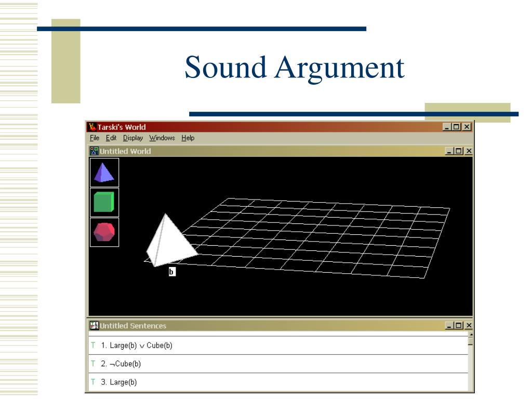Open the Edit menu

pyautogui.click(x=111, y=138)
